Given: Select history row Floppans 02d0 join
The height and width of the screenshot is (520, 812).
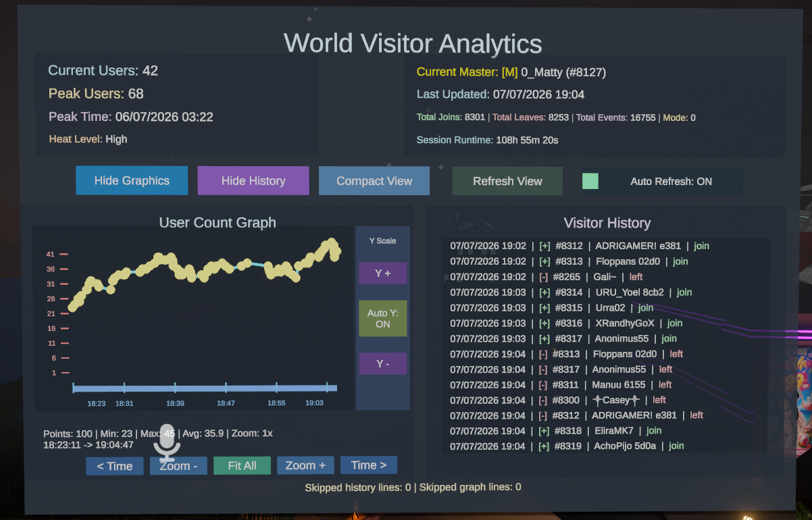Looking at the screenshot, I should [x=569, y=261].
